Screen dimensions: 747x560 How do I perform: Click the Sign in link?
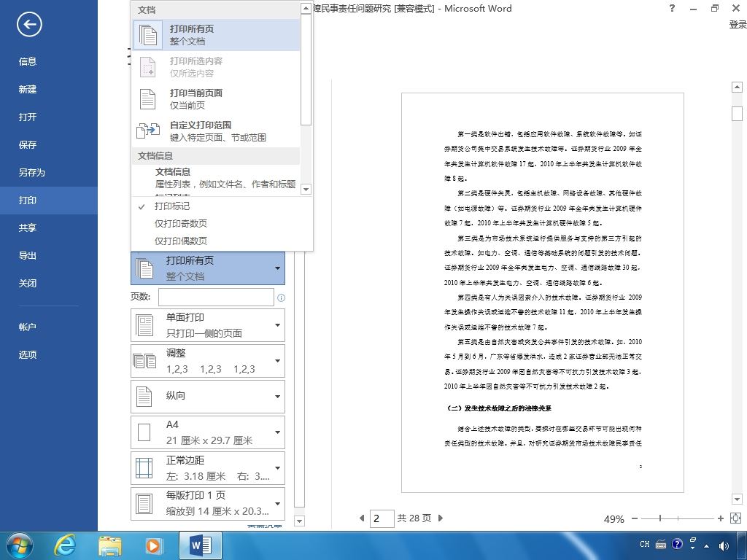738,24
